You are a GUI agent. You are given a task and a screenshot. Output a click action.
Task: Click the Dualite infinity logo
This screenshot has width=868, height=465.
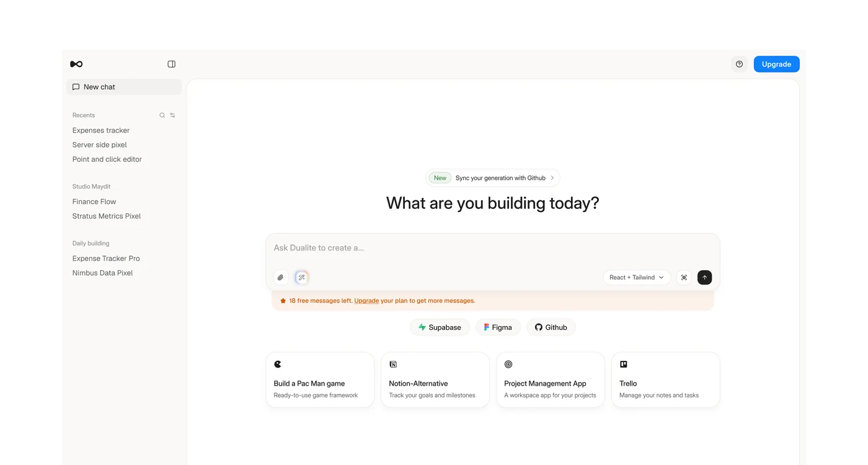[76, 64]
